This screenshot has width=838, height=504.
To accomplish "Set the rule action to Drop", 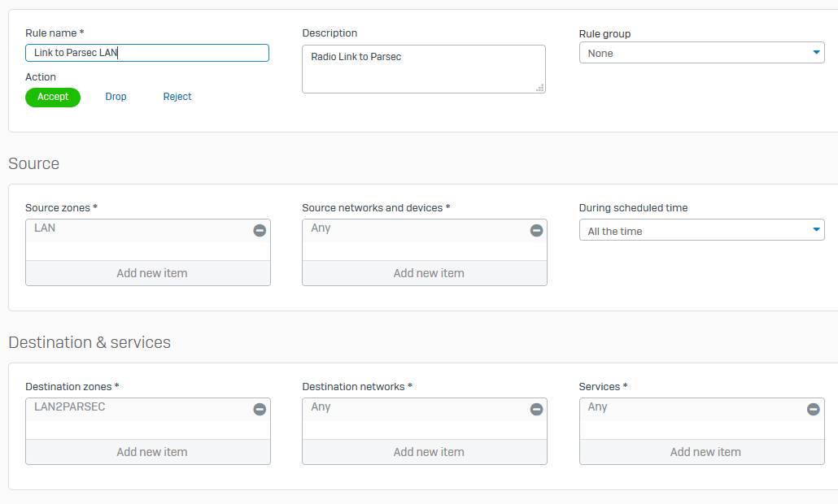I will (x=116, y=97).
